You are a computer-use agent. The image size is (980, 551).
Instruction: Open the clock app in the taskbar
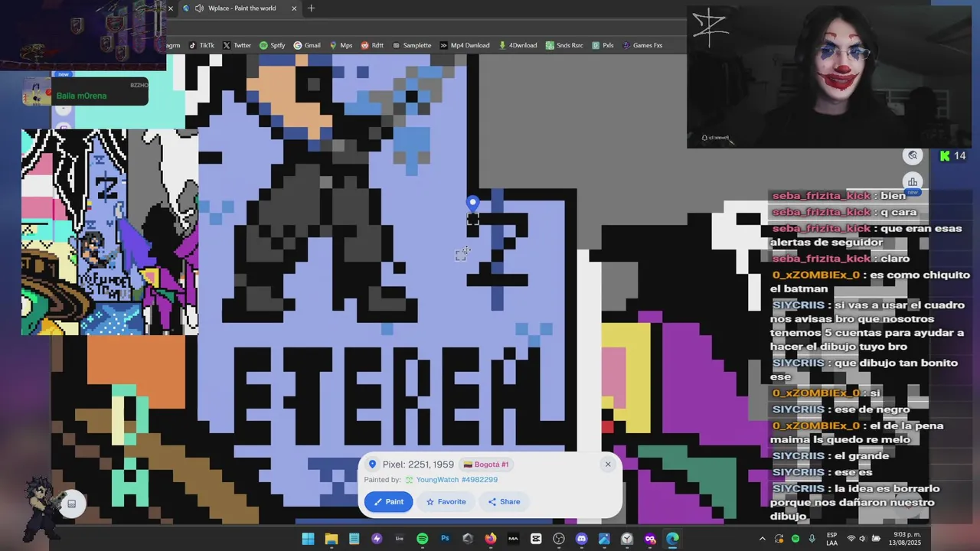[627, 539]
